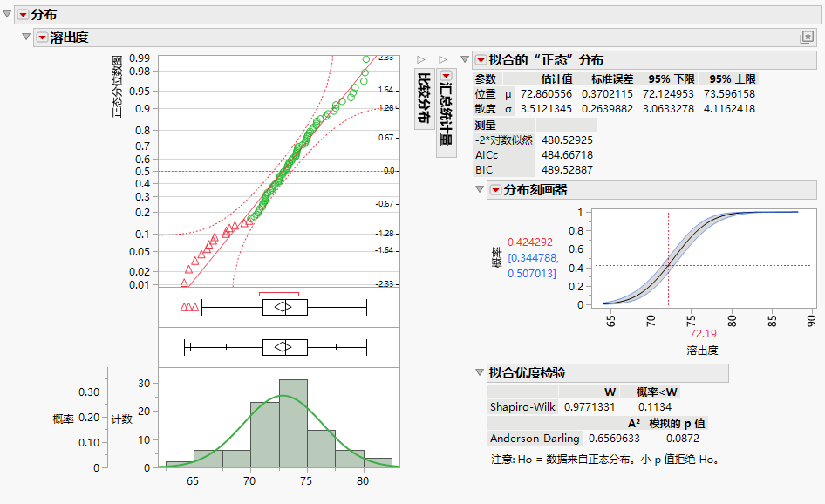The height and width of the screenshot is (504, 825).
Task: Click the star icon on the 溶出度 header
Action: (807, 37)
